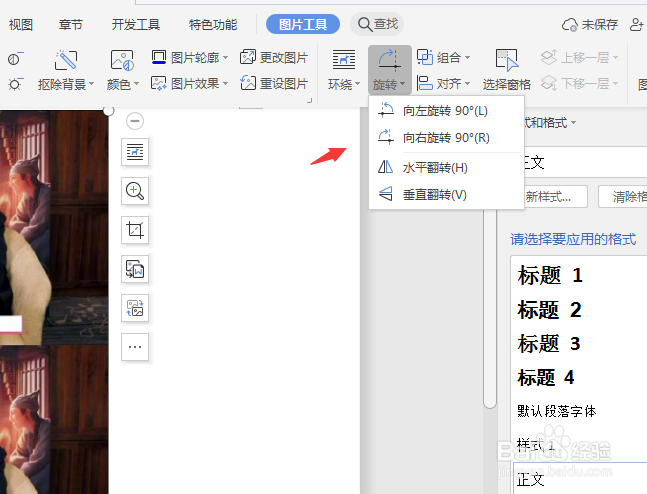
Task: Click the 图片轮廓 picture outline icon
Action: (x=159, y=57)
